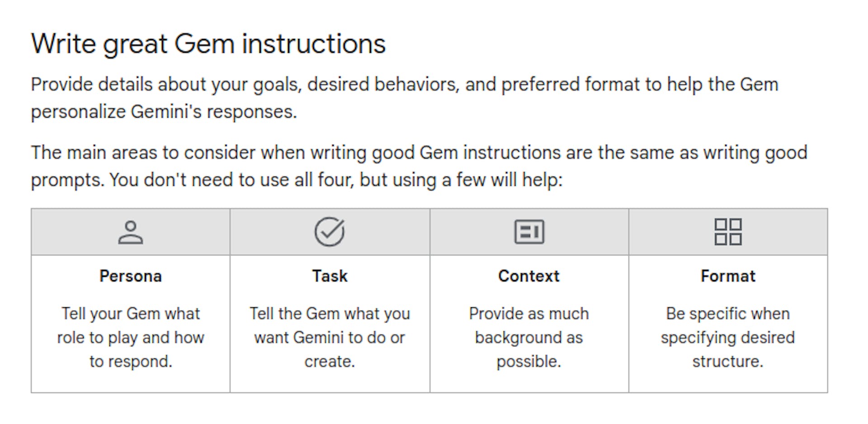Screen dimensions: 868x424
Task: Click the paragraph starting 'The main areas to consider'
Action: pos(419,166)
